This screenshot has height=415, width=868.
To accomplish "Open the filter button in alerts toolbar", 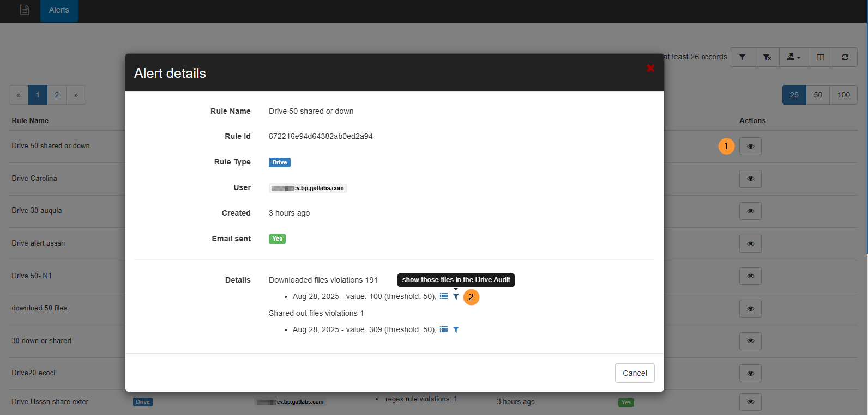I will coord(742,57).
